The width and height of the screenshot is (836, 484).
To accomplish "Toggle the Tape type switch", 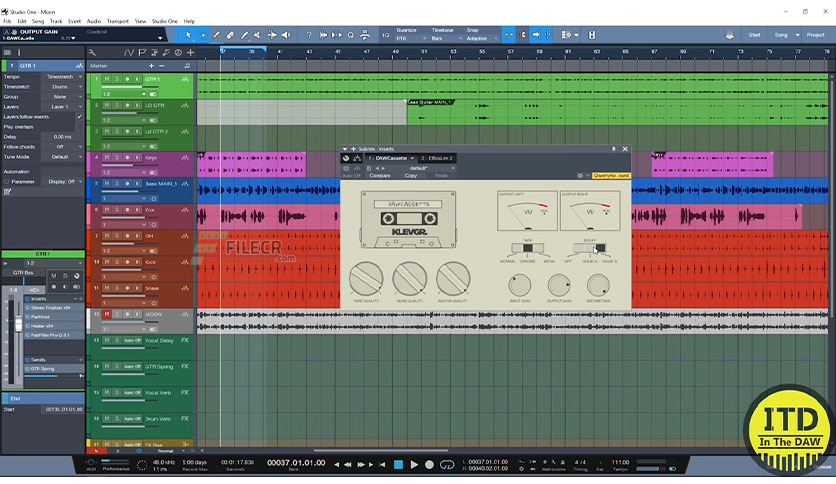I will coord(527,248).
